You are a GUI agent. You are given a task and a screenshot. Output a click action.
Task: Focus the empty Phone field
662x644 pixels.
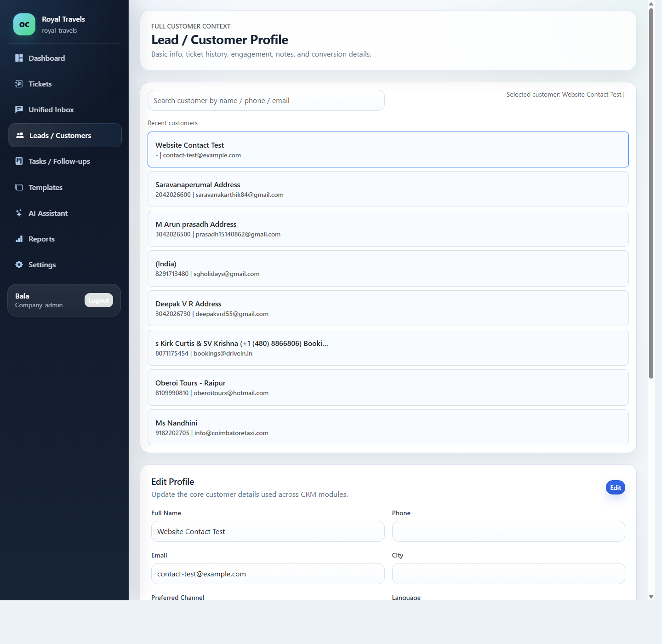pos(508,531)
